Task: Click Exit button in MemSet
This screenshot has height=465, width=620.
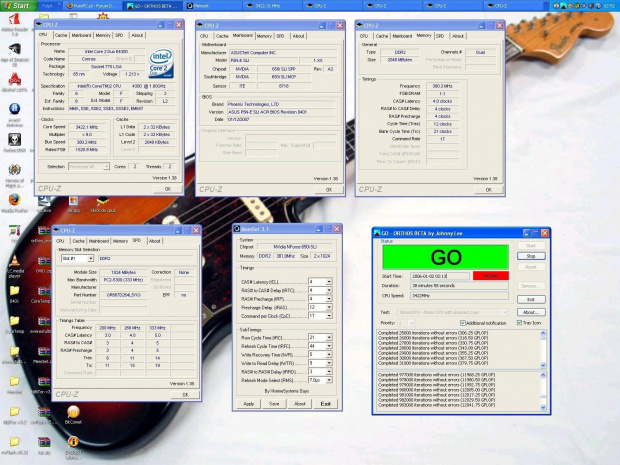Action: point(325,404)
